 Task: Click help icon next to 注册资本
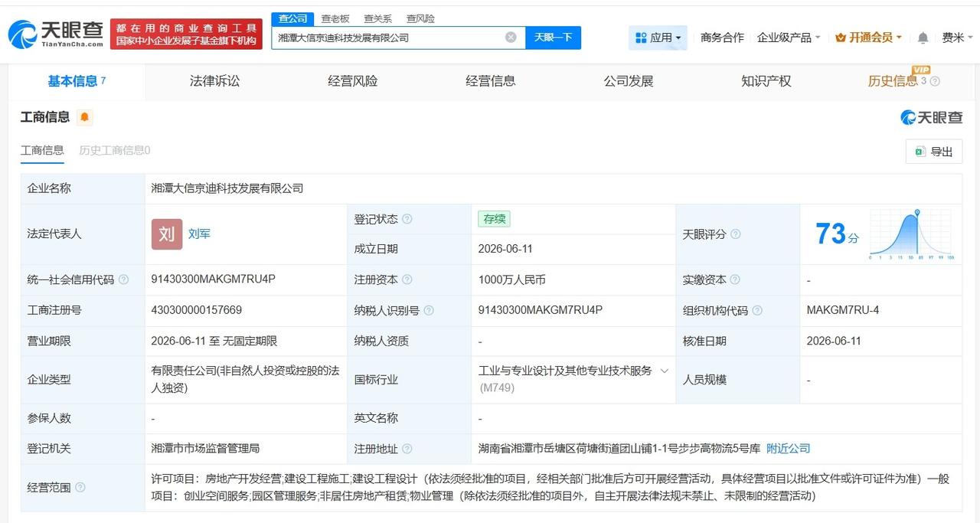[407, 280]
